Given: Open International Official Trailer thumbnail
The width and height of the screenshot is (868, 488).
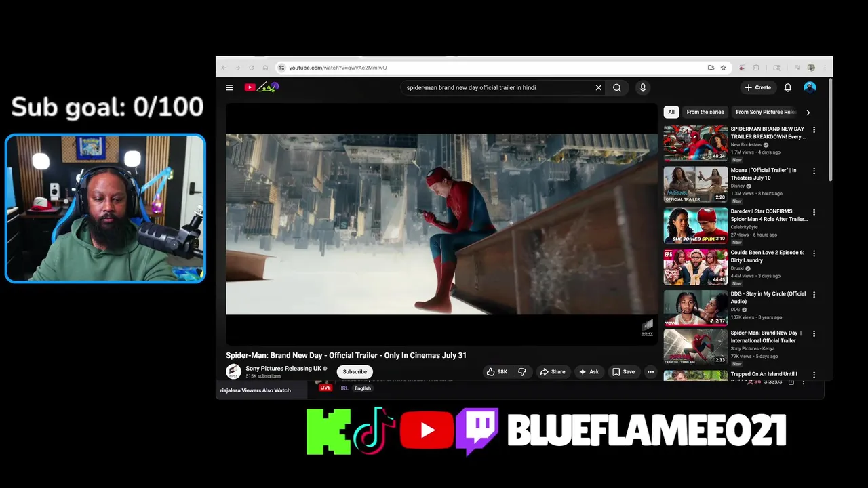Looking at the screenshot, I should click(x=695, y=348).
